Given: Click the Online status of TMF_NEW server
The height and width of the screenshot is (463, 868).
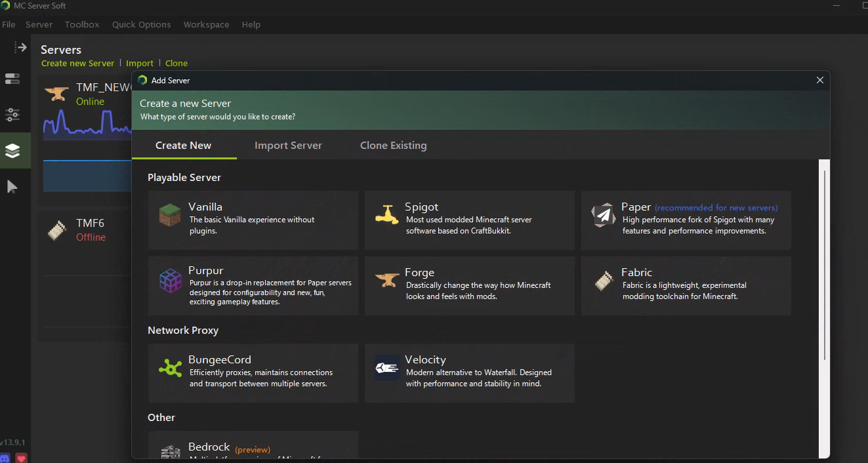Looking at the screenshot, I should (x=90, y=102).
